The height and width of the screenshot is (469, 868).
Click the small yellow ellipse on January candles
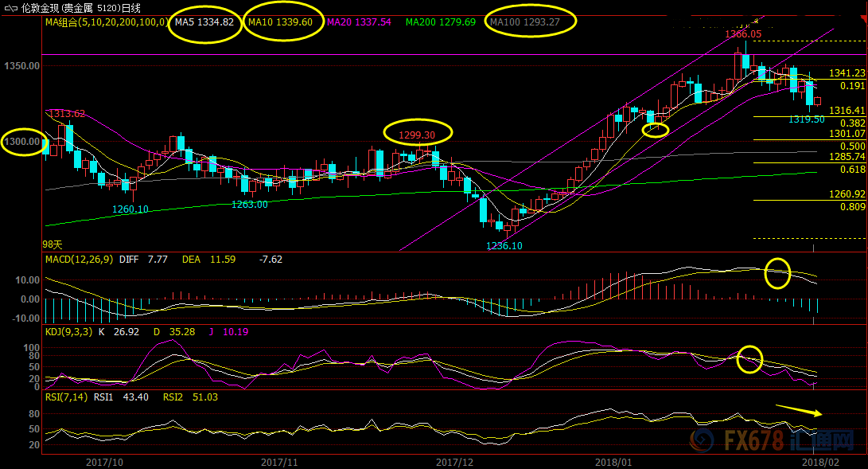(655, 129)
